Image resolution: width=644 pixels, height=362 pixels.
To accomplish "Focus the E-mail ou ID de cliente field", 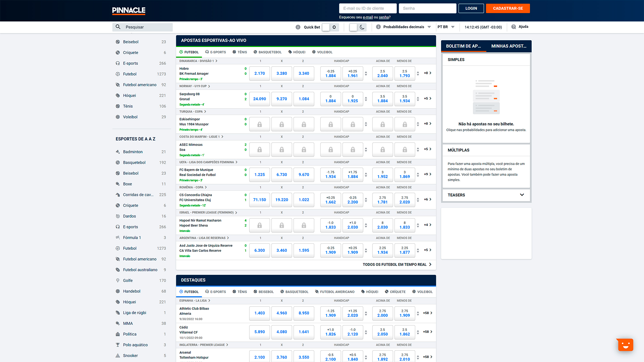I will pyautogui.click(x=368, y=8).
